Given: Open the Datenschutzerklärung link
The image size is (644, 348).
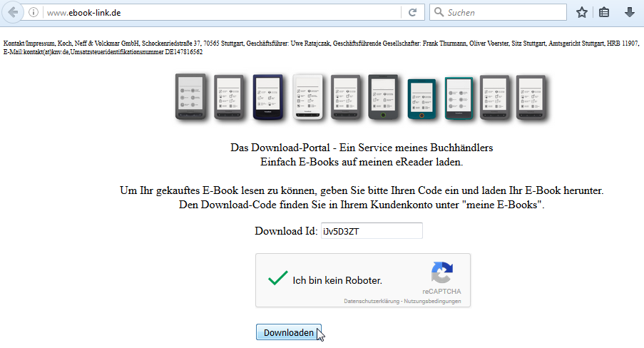Looking at the screenshot, I should click(x=371, y=302).
